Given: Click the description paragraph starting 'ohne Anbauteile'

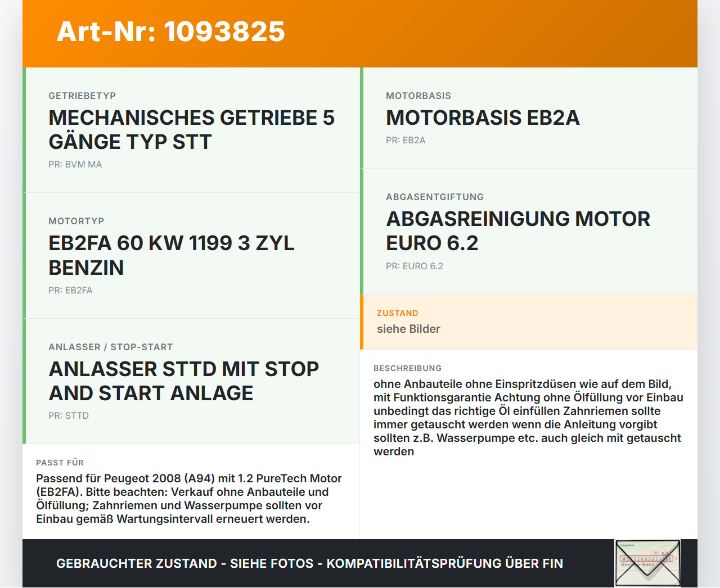Looking at the screenshot, I should (528, 418).
